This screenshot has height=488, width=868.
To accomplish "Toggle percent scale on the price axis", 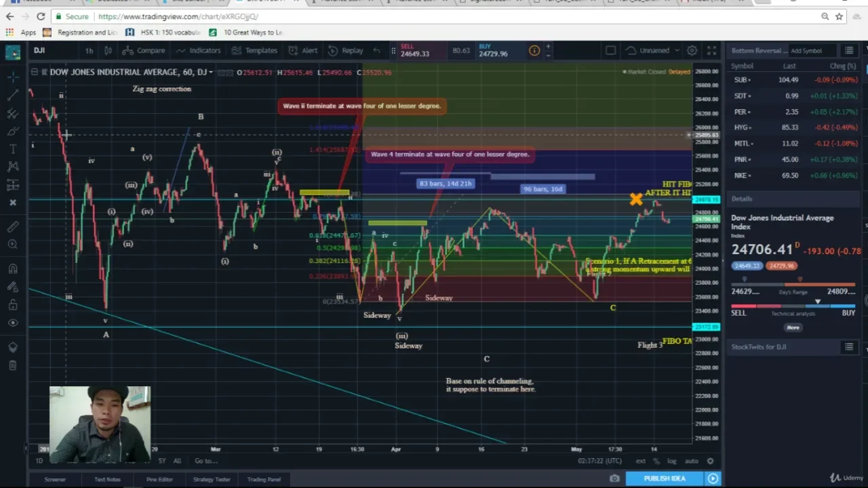I will pyautogui.click(x=656, y=461).
